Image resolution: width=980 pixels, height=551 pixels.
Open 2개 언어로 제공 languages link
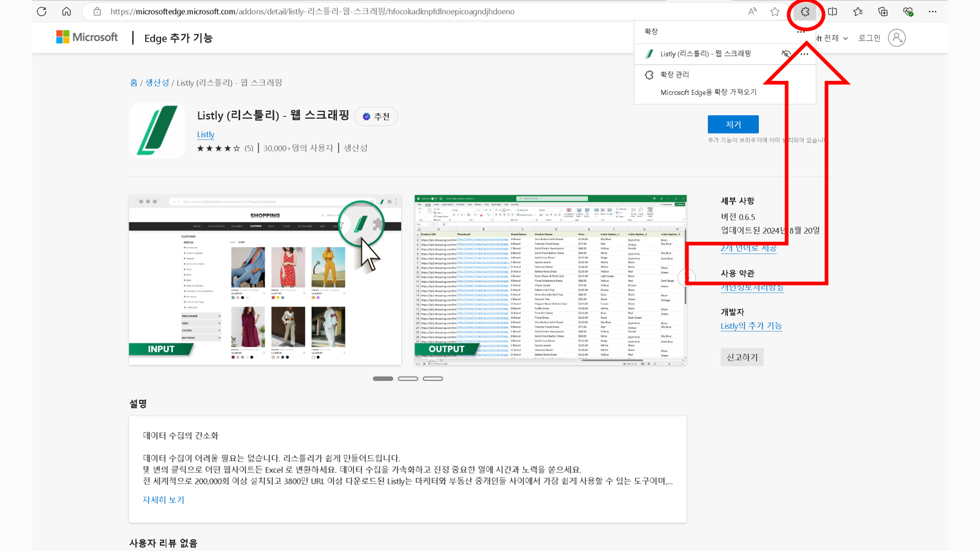(748, 248)
